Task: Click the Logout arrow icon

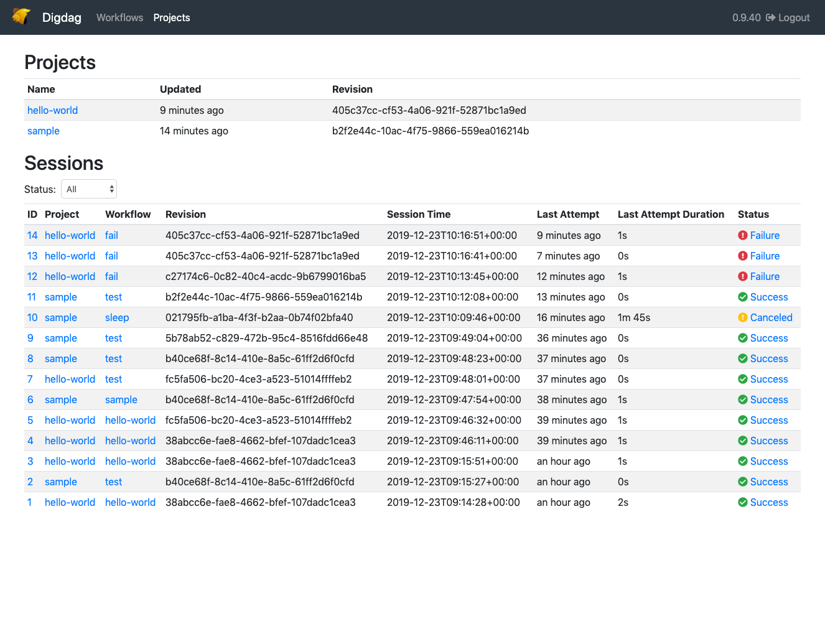Action: pos(771,17)
